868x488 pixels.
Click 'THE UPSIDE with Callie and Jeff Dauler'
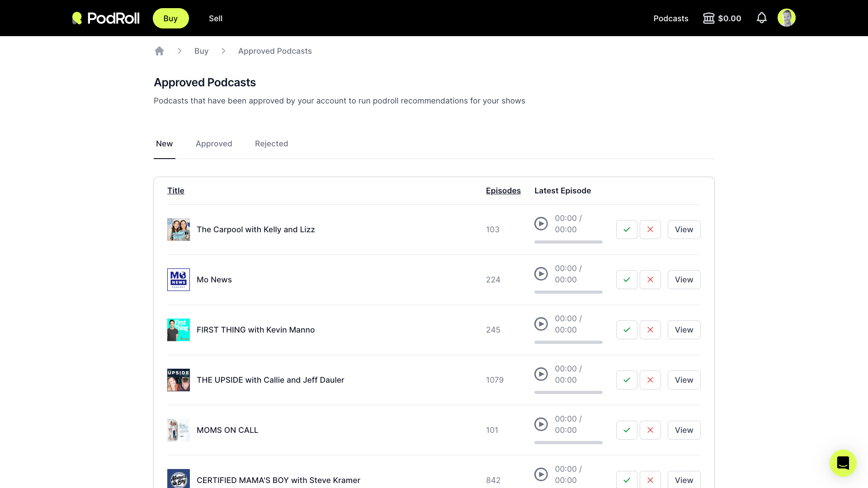(x=270, y=380)
